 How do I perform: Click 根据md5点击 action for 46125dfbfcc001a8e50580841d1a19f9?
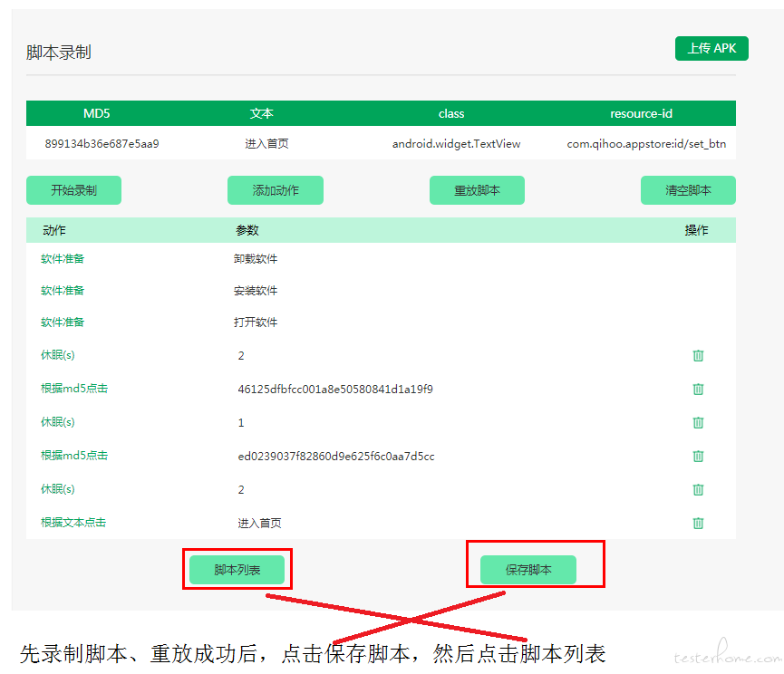(74, 389)
